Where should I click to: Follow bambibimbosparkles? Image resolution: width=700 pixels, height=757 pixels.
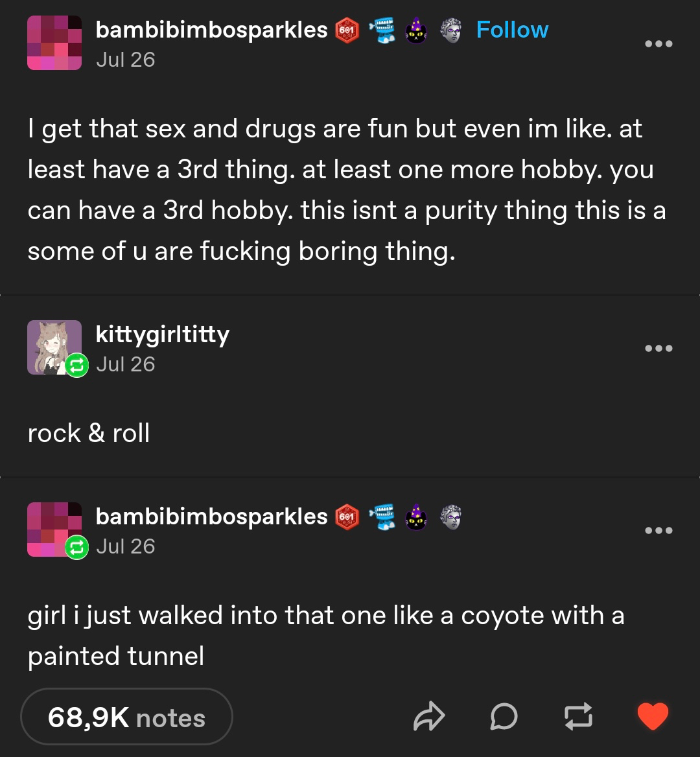(x=512, y=30)
